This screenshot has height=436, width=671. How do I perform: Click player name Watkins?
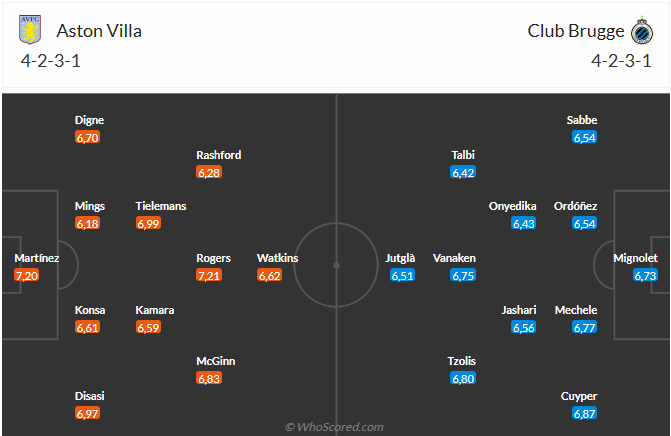click(278, 258)
